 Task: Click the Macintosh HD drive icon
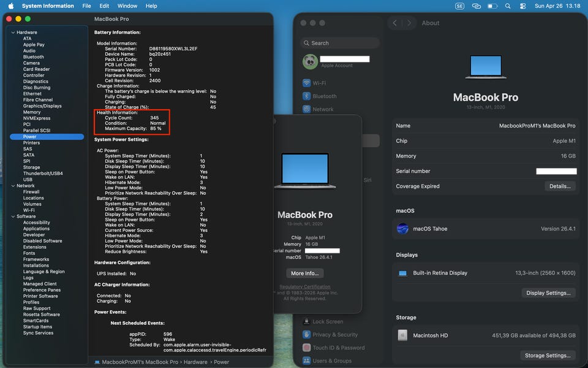[x=402, y=335]
